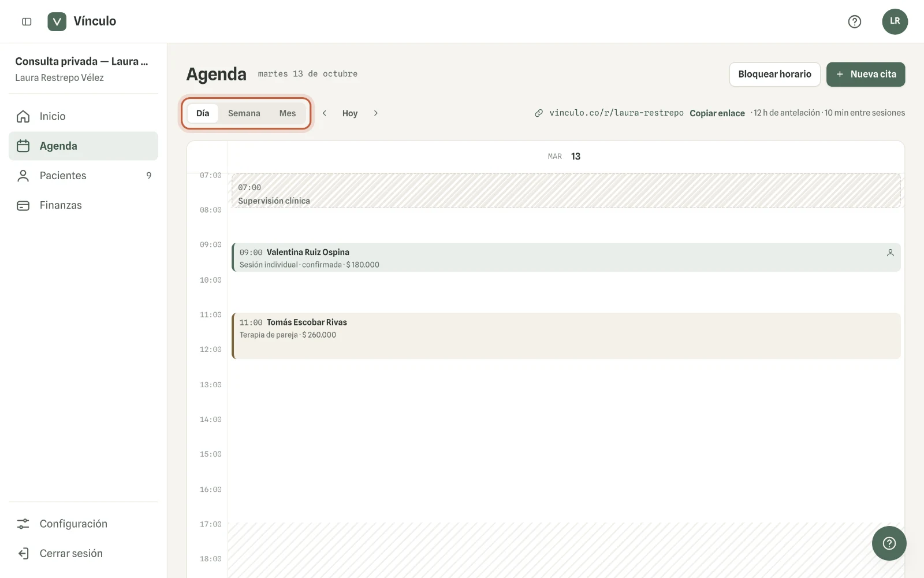Screen dimensions: 924x578
Task: Click Copiar enlace
Action: pyautogui.click(x=717, y=113)
